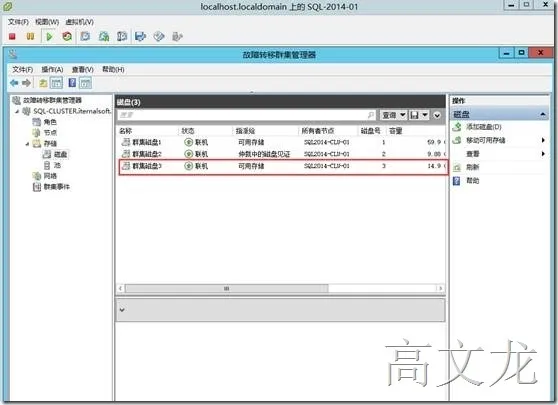Click the horizontal scrollbar thumb
Image resolution: width=558 pixels, height=405 pixels.
(x=226, y=288)
